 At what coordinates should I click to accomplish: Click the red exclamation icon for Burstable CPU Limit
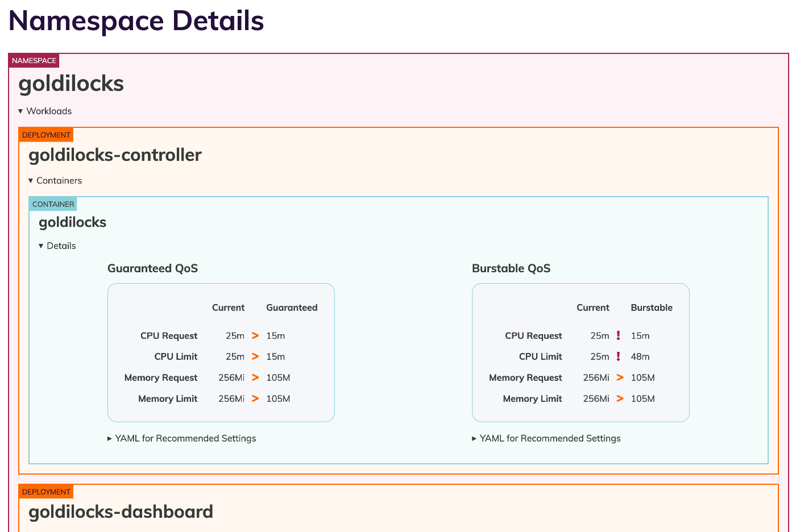[x=619, y=356]
